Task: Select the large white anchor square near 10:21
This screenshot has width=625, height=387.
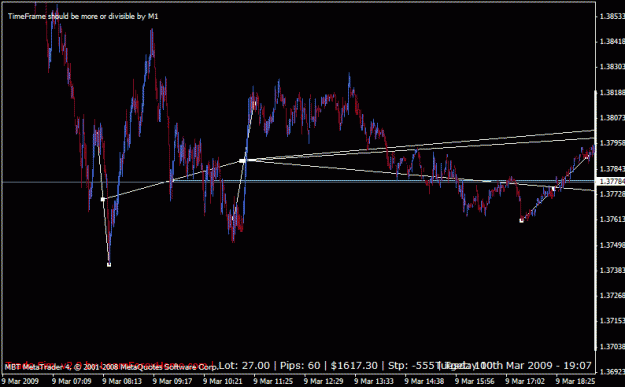Action: tap(242, 161)
